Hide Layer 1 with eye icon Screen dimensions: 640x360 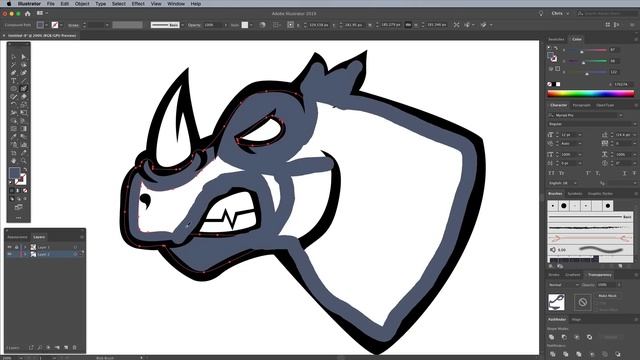9,247
